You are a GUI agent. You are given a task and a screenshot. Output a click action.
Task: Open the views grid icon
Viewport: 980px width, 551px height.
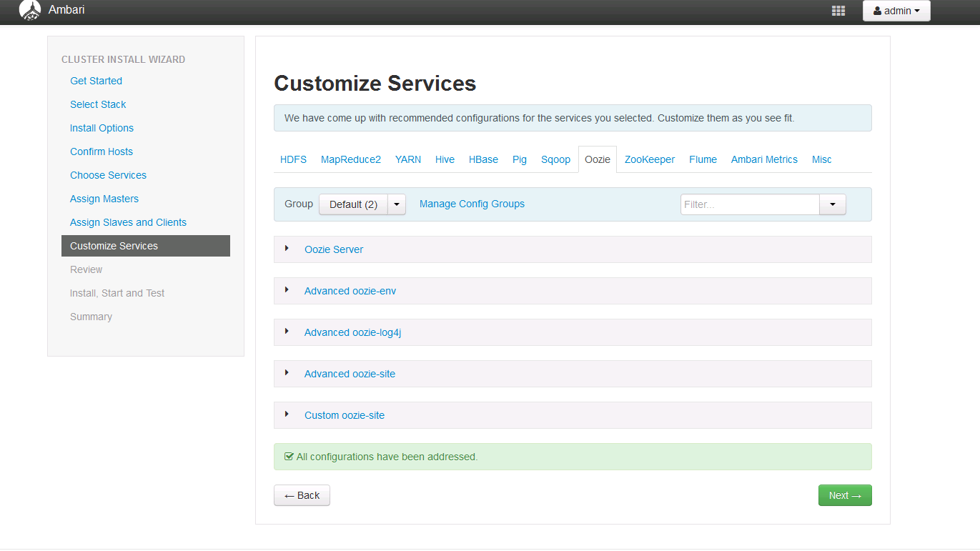(838, 11)
